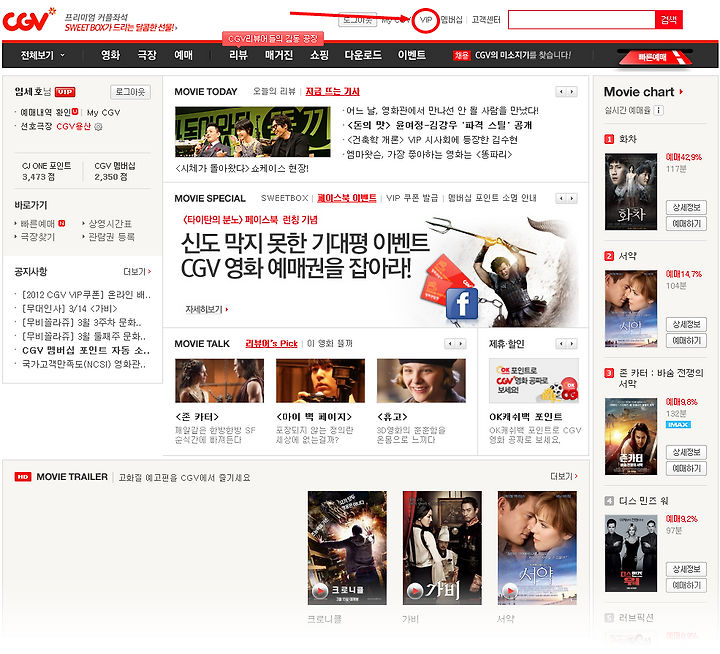Click 더보기 next to 공지사항

(x=137, y=271)
